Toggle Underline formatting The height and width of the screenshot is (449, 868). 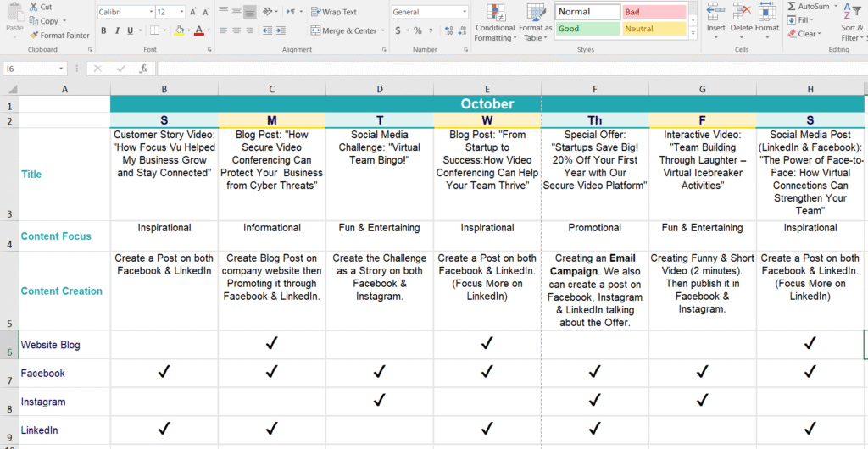[x=129, y=31]
